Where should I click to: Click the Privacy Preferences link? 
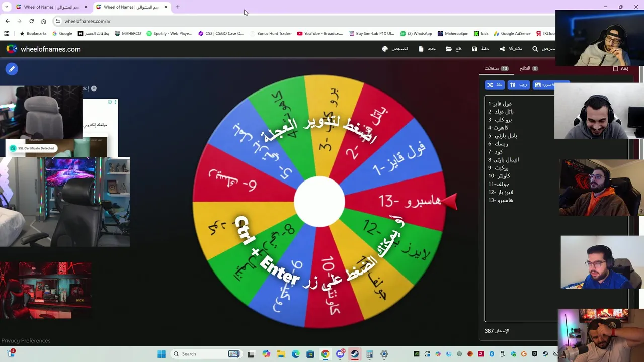(x=26, y=341)
